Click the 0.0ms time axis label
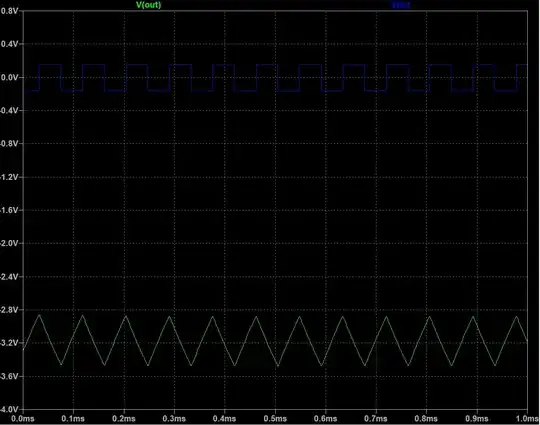 click(23, 419)
